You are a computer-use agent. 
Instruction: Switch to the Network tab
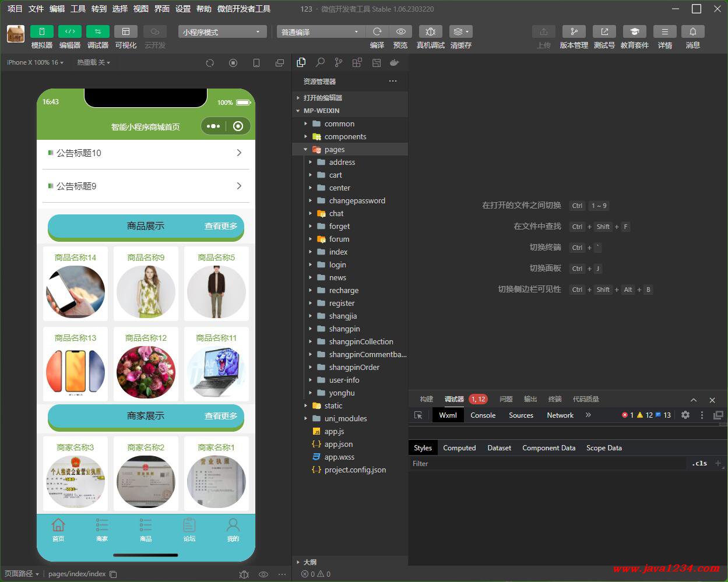[560, 415]
